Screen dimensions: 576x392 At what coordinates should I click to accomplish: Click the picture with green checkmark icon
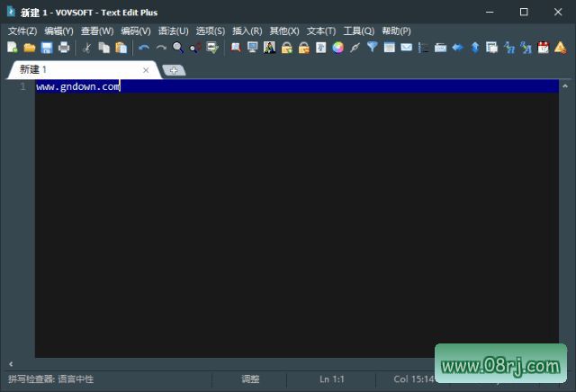tap(212, 48)
